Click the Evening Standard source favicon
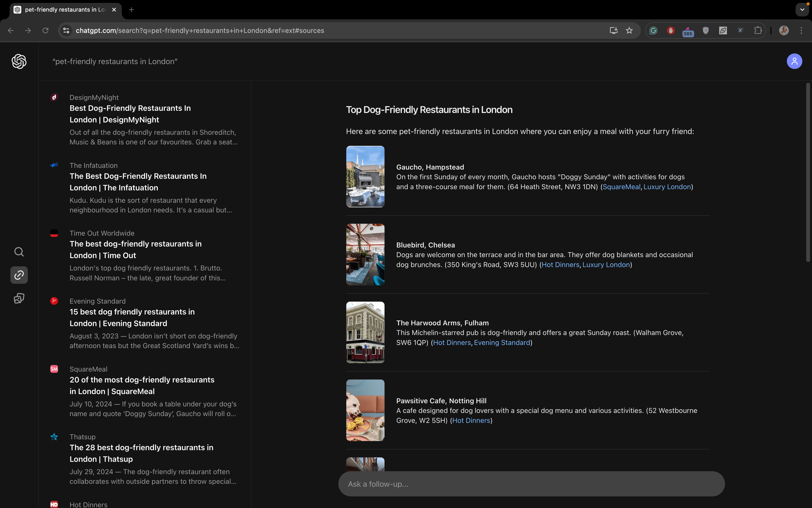The image size is (812, 508). coord(54,301)
